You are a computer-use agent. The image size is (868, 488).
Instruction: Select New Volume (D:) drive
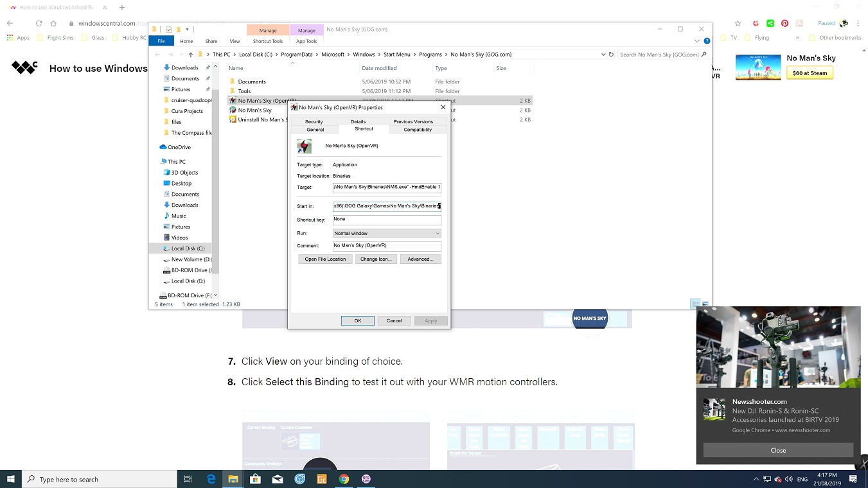[x=191, y=259]
